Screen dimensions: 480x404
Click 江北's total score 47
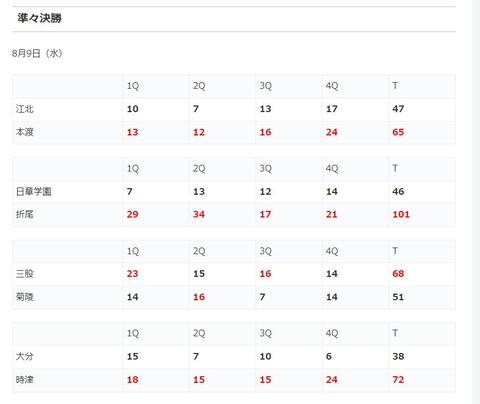pos(398,109)
